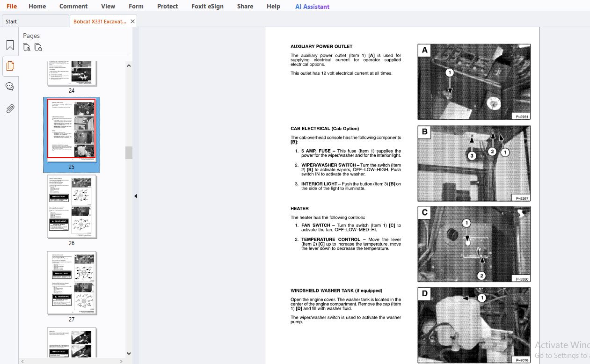Screen dimensions: 590x364
Task: Click the 5 AMP. FUSE text
Action: [316, 151]
